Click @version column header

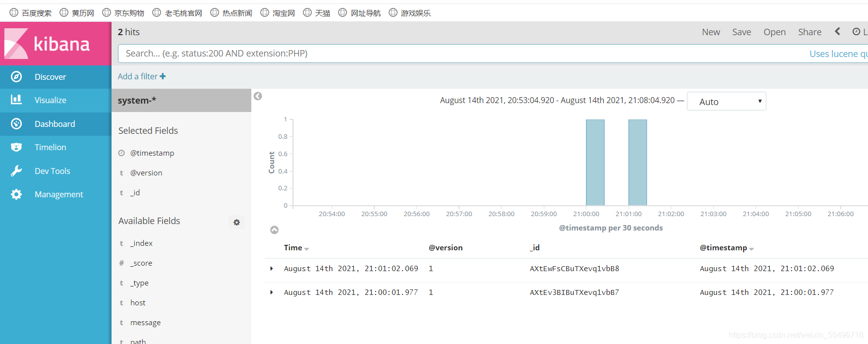coord(446,248)
